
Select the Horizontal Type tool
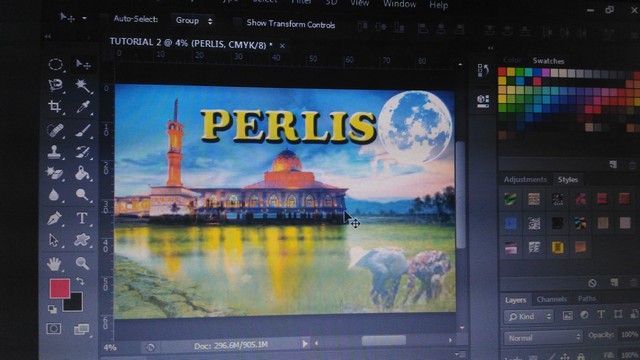point(82,218)
